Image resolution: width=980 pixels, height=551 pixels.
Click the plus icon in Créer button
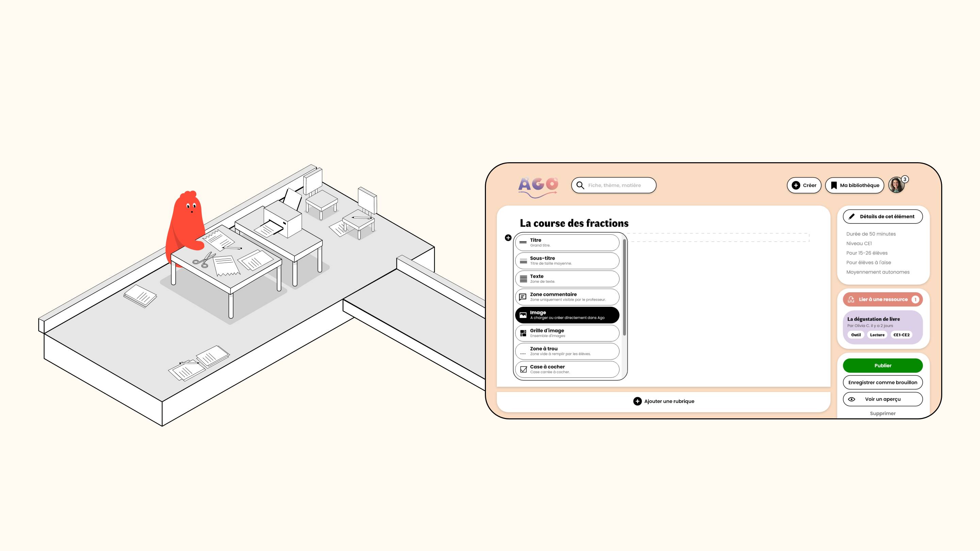tap(796, 185)
